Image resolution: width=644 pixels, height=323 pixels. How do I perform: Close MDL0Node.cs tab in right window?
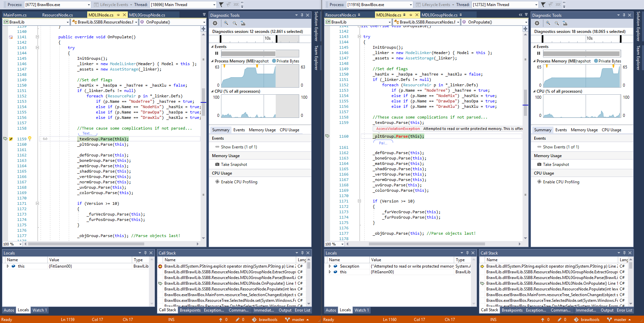coord(417,15)
